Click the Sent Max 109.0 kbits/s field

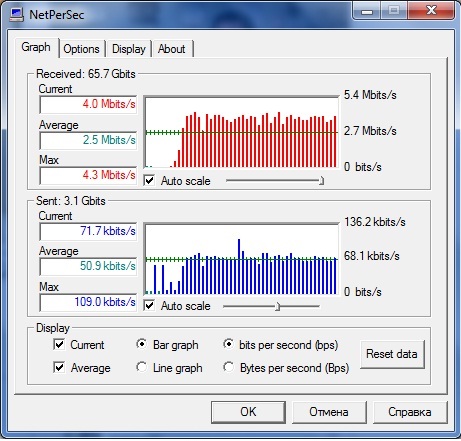pyautogui.click(x=88, y=302)
